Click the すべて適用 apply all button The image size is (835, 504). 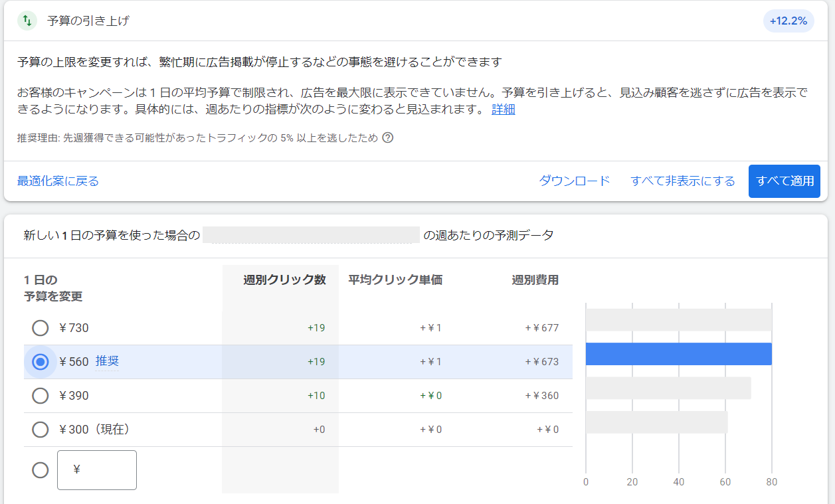pos(785,181)
